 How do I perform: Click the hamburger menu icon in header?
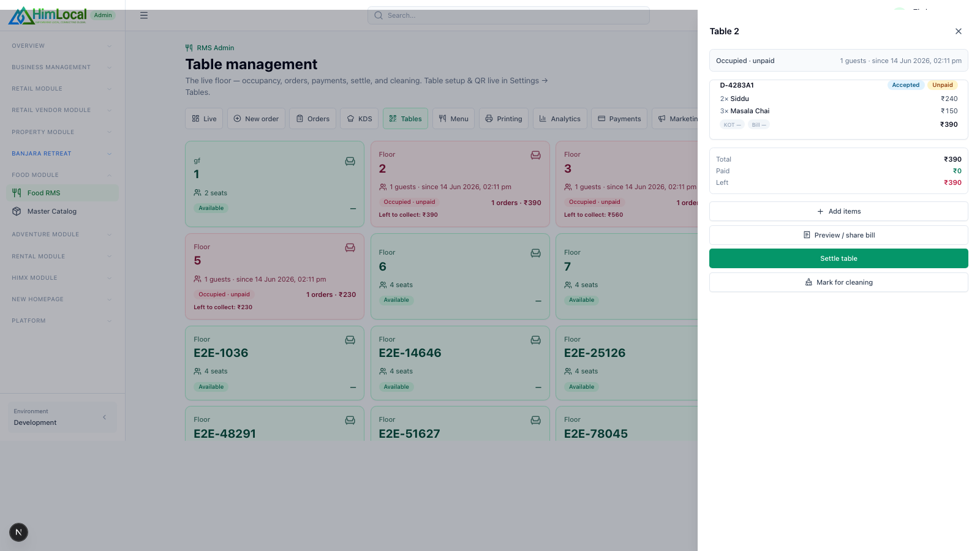pos(144,15)
